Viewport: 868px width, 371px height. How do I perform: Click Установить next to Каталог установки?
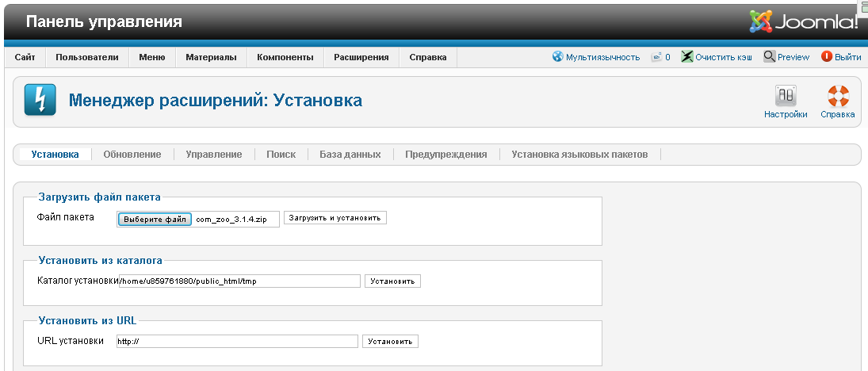tap(392, 281)
